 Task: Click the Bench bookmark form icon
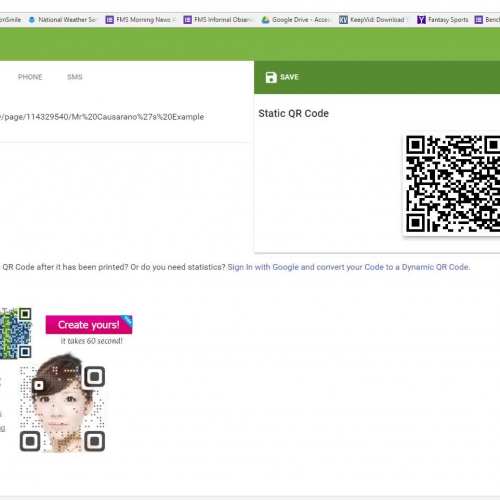[x=479, y=20]
